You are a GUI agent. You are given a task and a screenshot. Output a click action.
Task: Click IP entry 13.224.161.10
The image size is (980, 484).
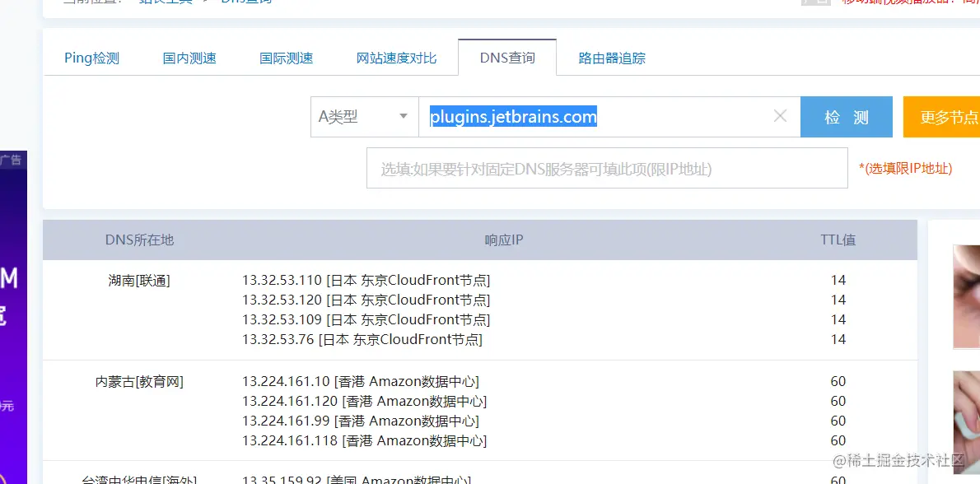pos(361,382)
